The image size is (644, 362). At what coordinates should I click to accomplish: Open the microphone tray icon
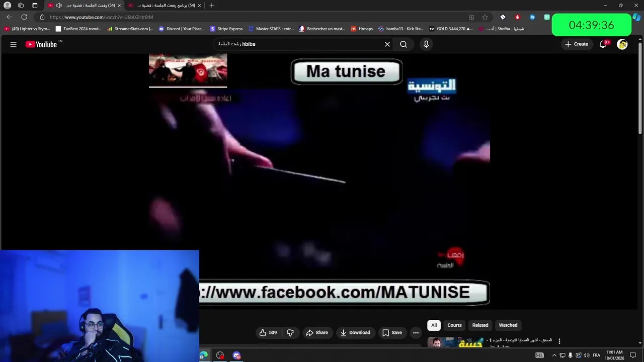(570, 355)
